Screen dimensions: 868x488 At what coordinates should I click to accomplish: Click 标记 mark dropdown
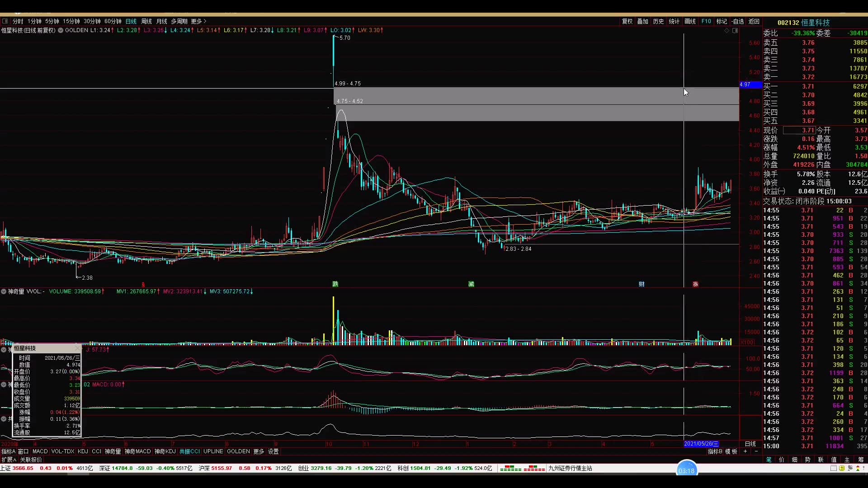pos(722,21)
